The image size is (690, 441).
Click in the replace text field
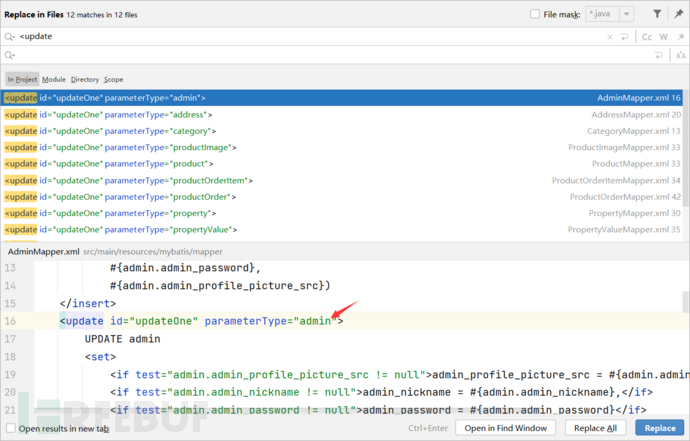click(x=300, y=55)
